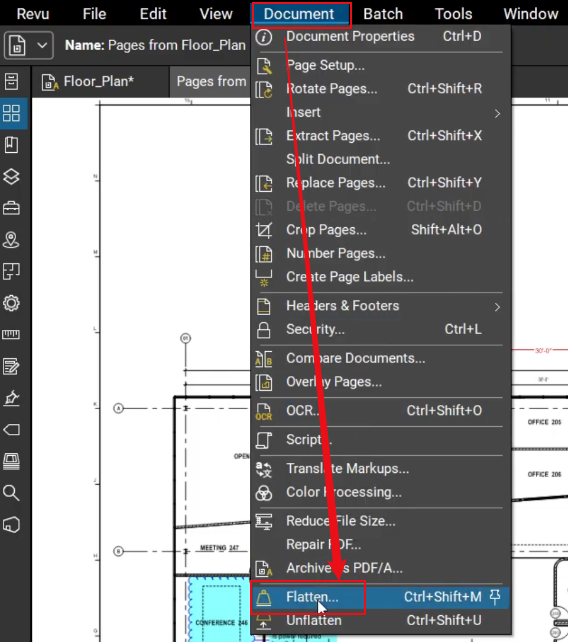Open the Tools menu
The image size is (568, 642).
[x=453, y=14]
